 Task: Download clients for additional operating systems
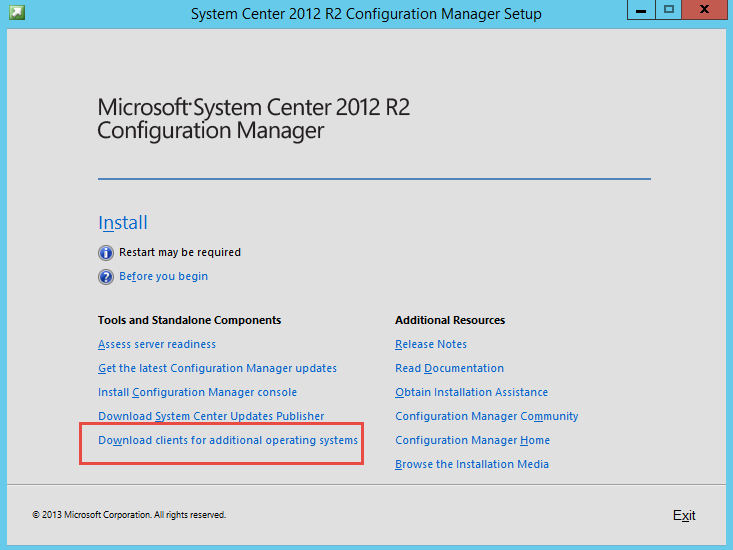[x=228, y=440]
